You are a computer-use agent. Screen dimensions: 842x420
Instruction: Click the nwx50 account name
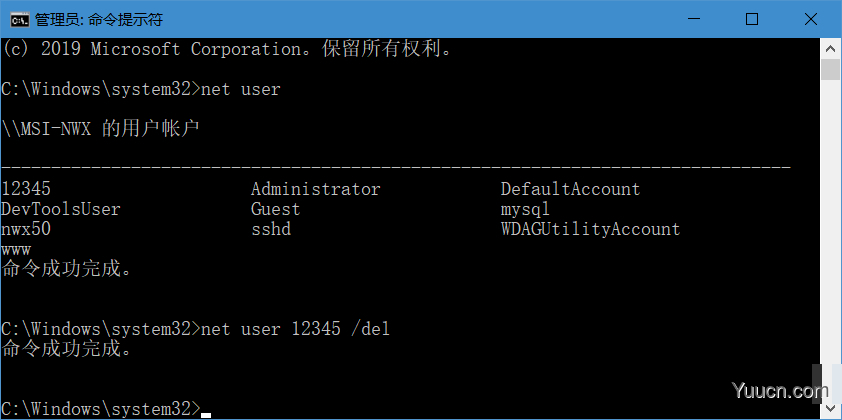pos(26,229)
